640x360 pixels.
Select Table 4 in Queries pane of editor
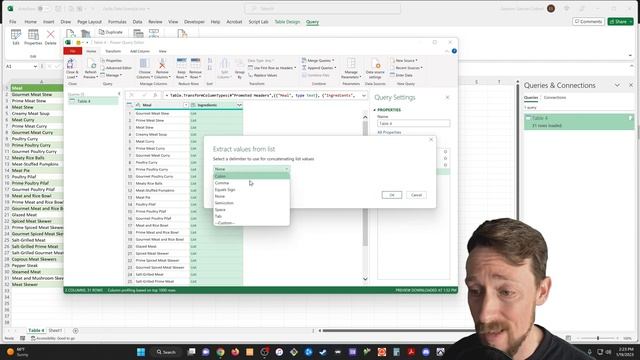93,101
